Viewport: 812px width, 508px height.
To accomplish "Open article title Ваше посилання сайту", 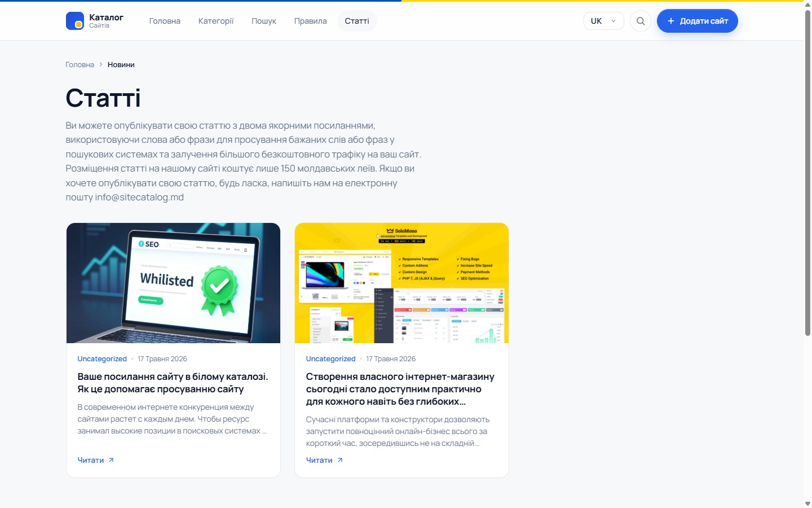I will coord(173,383).
